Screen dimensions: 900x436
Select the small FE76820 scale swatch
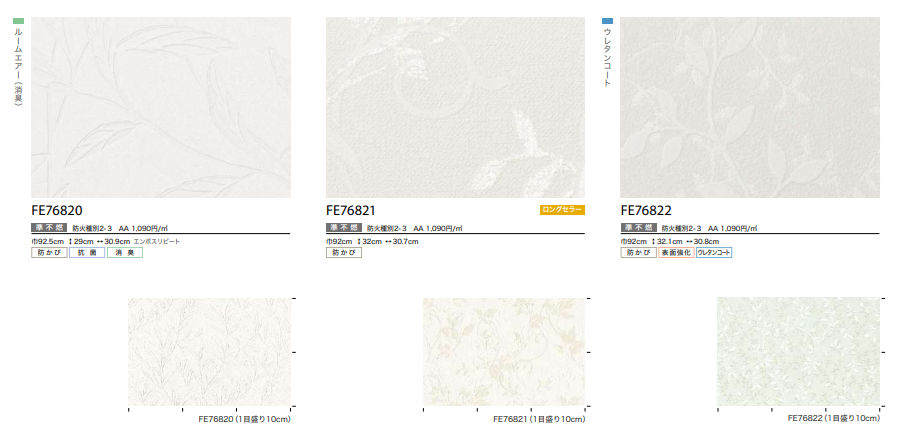tap(209, 351)
